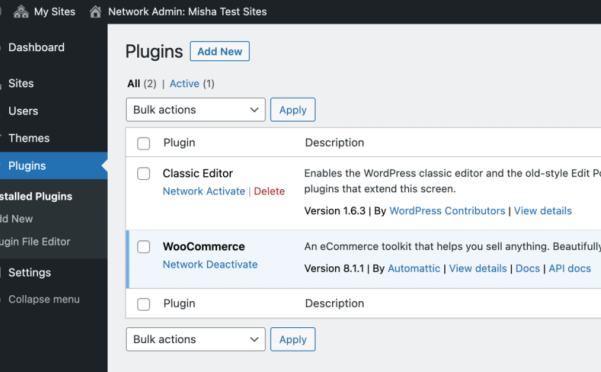
Task: Open network Settings in the sidebar
Action: point(30,273)
